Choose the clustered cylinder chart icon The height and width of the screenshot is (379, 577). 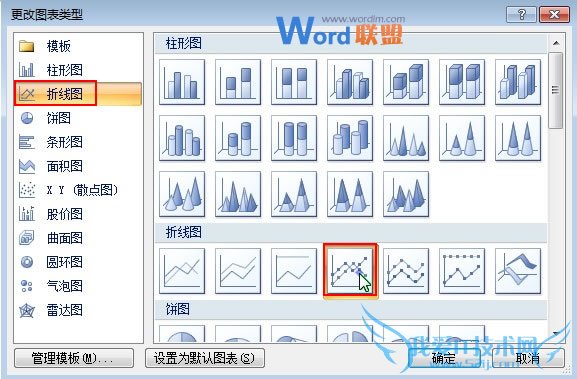click(x=182, y=138)
